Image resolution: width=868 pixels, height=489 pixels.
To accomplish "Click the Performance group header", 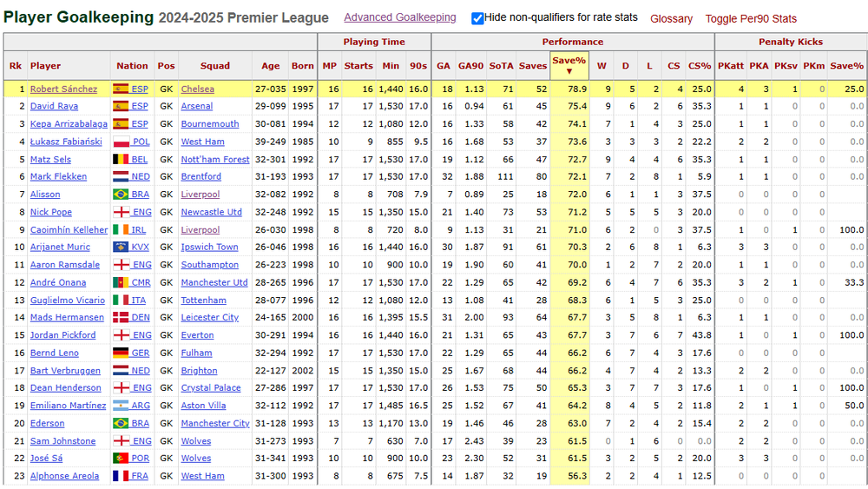I will point(572,42).
